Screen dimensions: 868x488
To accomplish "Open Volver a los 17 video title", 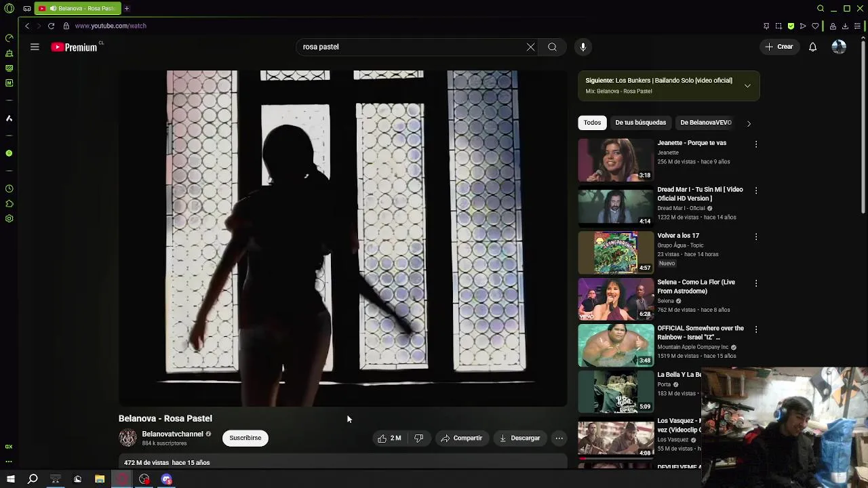I will coord(678,235).
